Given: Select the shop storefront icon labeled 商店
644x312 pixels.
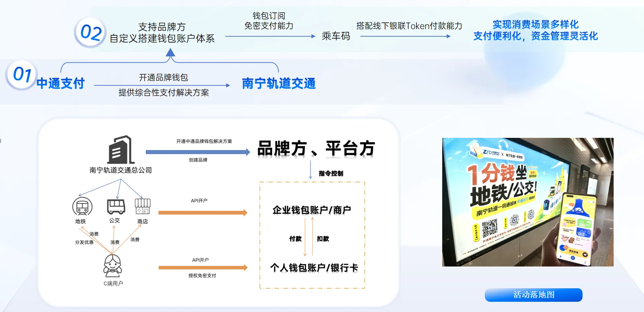Looking at the screenshot, I should (143, 206).
